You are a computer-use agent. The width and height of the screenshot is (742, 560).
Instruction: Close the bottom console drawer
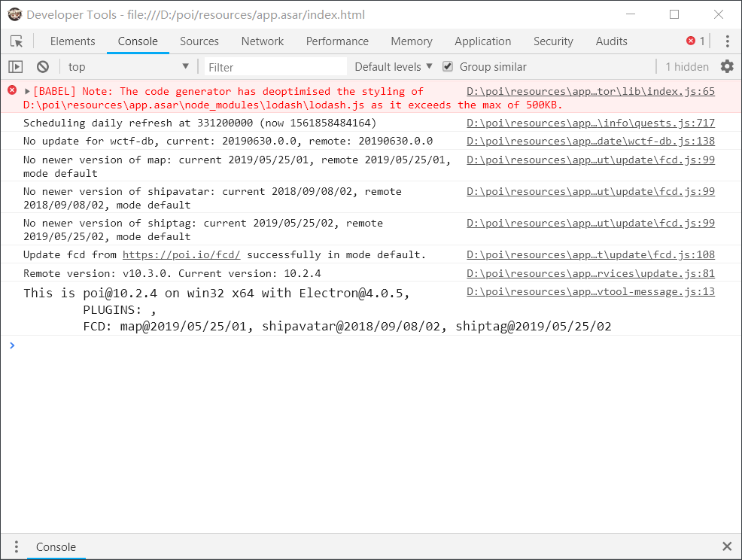point(727,546)
